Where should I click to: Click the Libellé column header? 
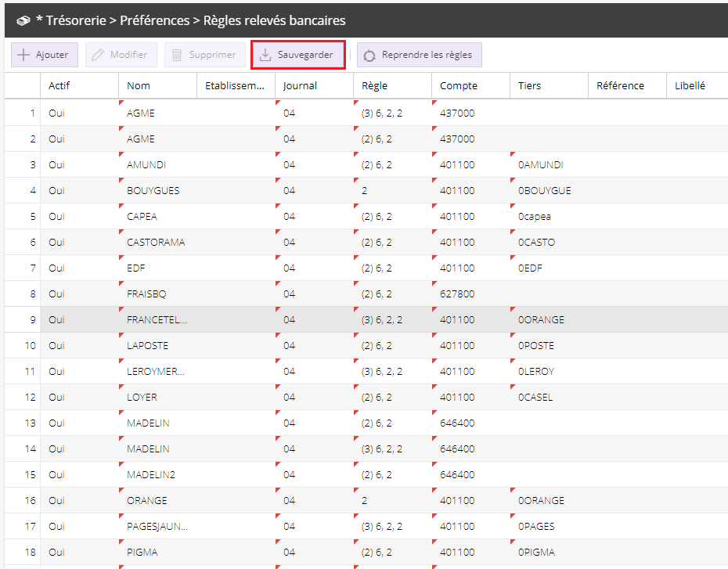pos(697,85)
